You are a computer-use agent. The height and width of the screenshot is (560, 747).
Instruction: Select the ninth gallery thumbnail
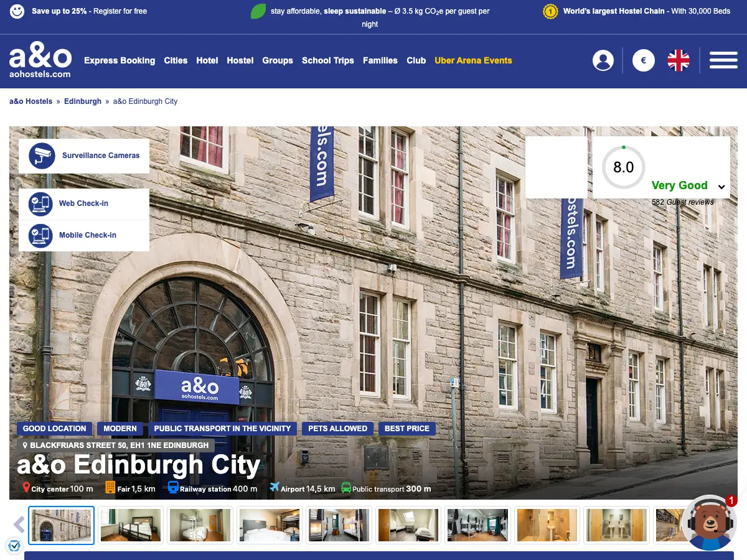[x=617, y=525]
